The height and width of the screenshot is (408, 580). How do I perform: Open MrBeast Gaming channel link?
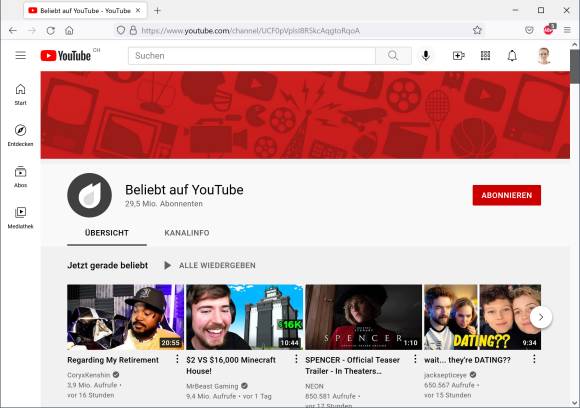pyautogui.click(x=212, y=386)
